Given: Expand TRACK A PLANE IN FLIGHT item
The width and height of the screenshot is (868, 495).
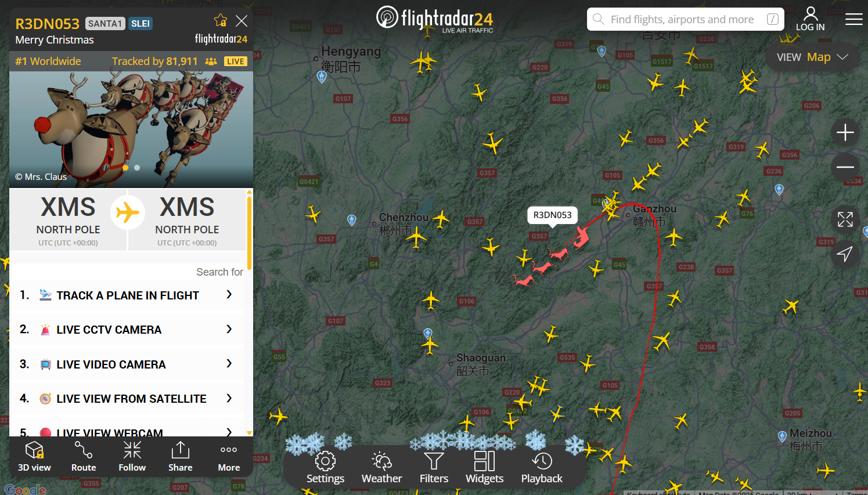Looking at the screenshot, I should [x=127, y=295].
